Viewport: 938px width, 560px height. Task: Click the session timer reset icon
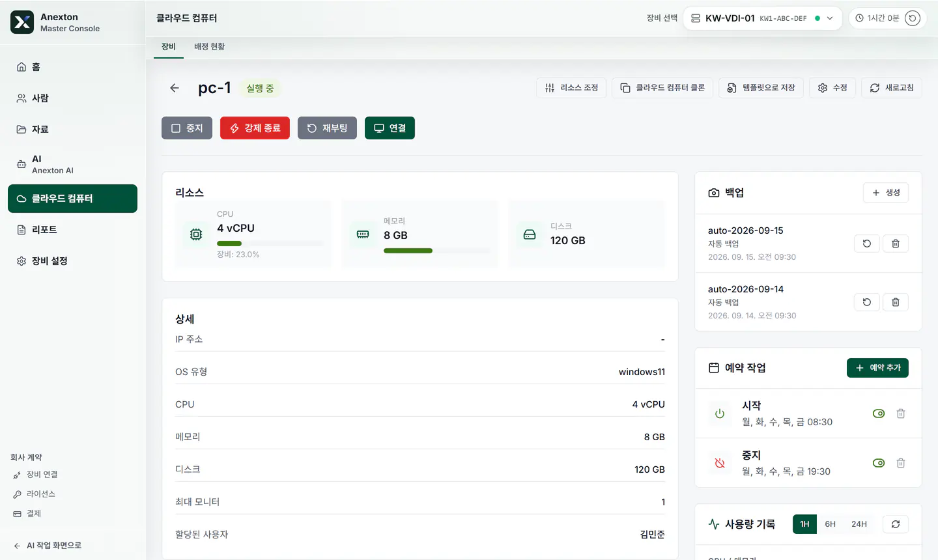coord(913,18)
